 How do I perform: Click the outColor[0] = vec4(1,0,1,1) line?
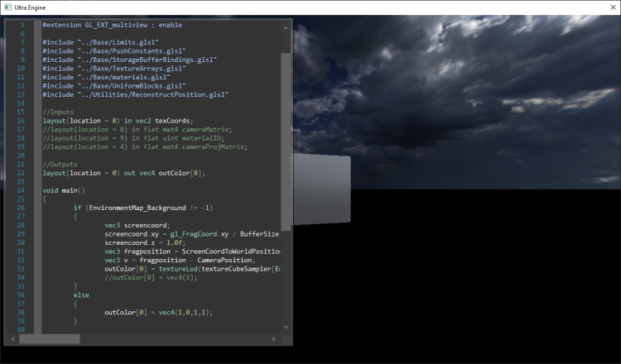[158, 312]
